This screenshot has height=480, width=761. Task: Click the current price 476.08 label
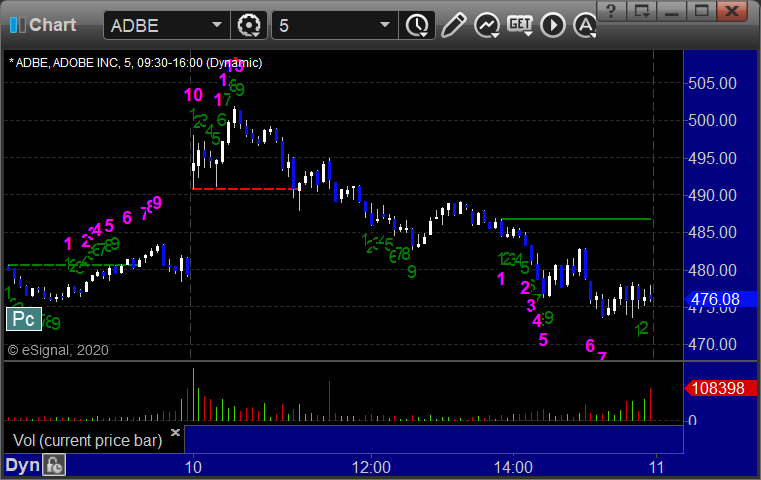tap(720, 299)
